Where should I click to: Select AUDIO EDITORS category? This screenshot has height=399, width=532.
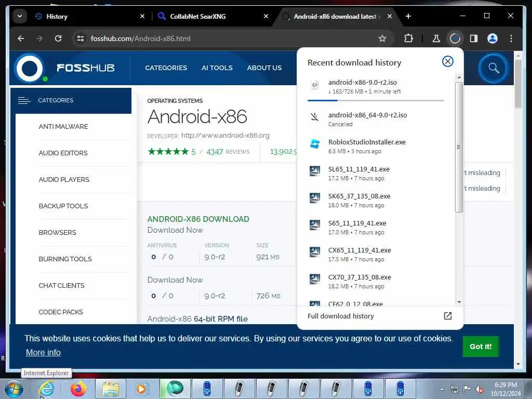click(x=63, y=153)
